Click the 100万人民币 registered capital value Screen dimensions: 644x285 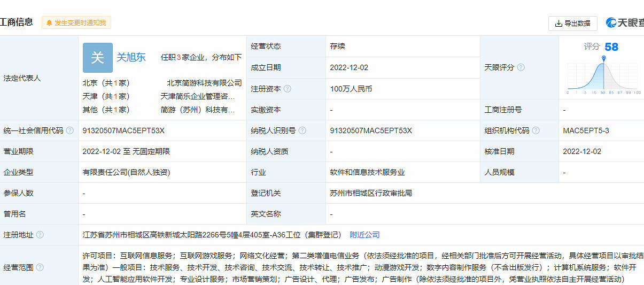click(351, 89)
